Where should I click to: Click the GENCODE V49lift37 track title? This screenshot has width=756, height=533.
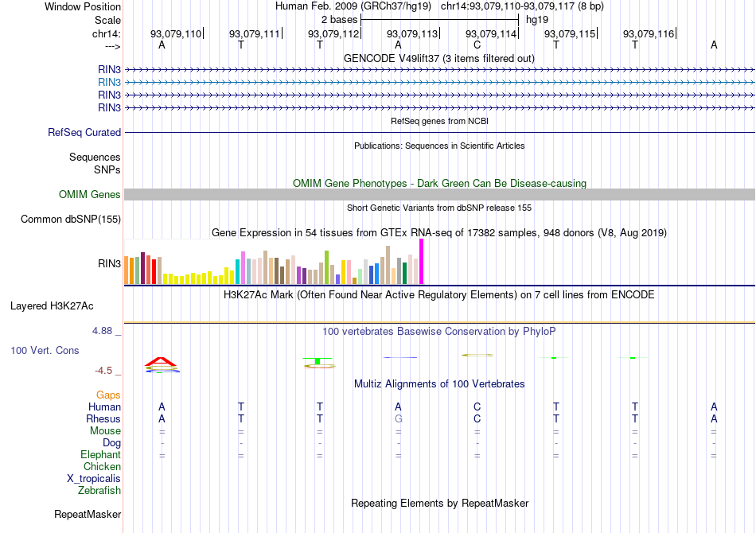click(x=439, y=59)
